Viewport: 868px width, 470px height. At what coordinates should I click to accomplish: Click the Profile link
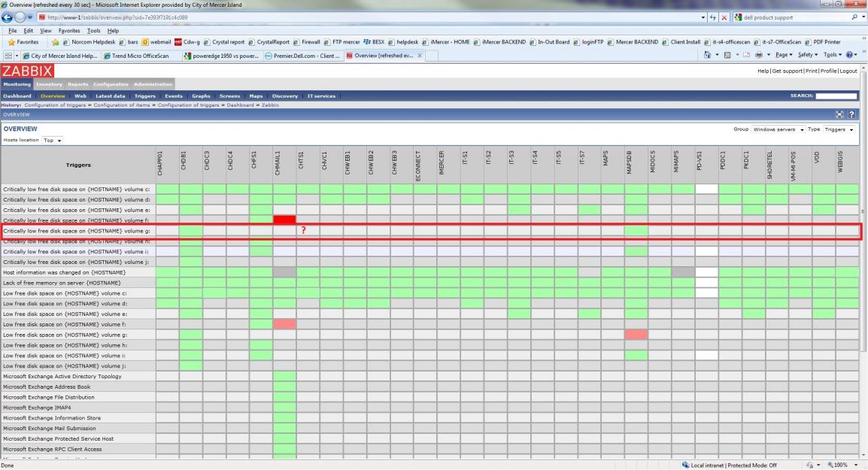click(x=828, y=71)
